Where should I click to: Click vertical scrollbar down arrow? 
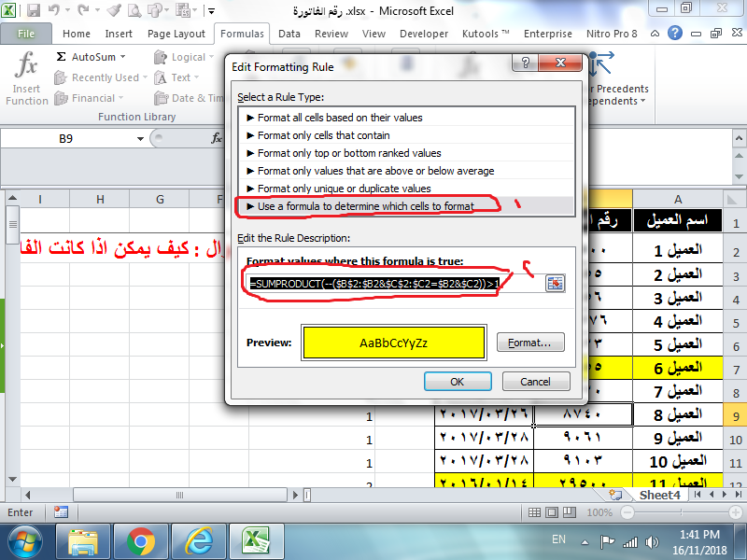pos(12,479)
